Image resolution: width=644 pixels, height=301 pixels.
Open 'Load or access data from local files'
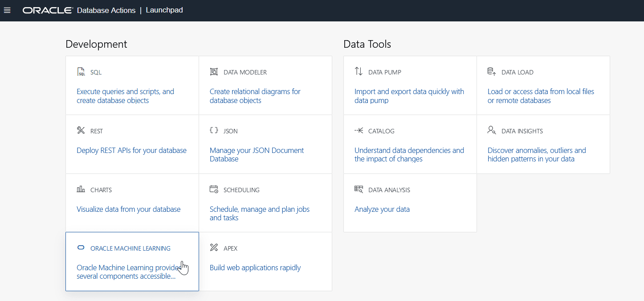(541, 96)
